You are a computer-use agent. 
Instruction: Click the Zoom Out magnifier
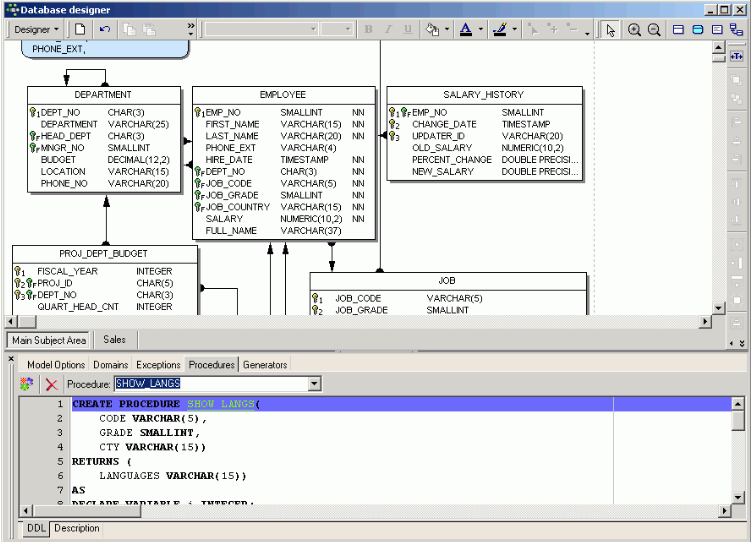[654, 30]
